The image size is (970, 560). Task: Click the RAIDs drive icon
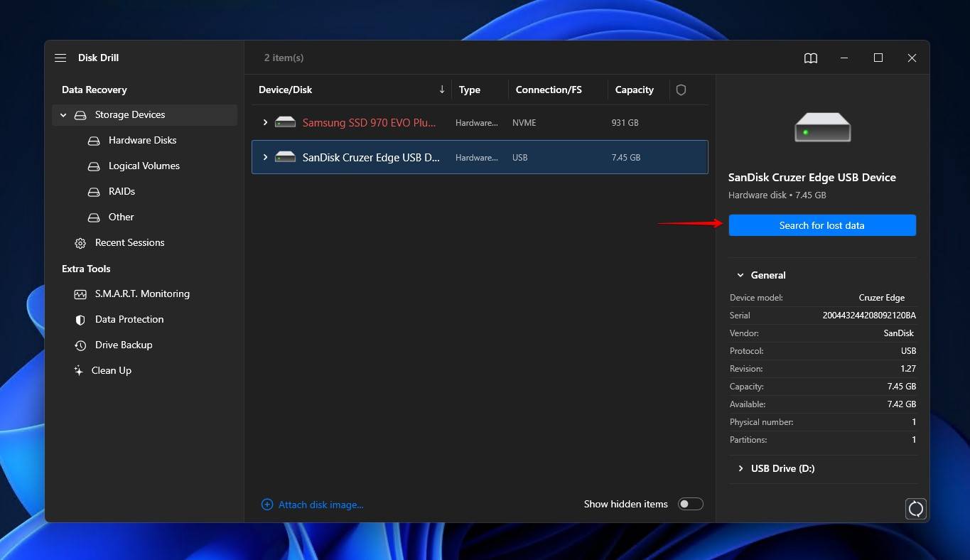94,192
